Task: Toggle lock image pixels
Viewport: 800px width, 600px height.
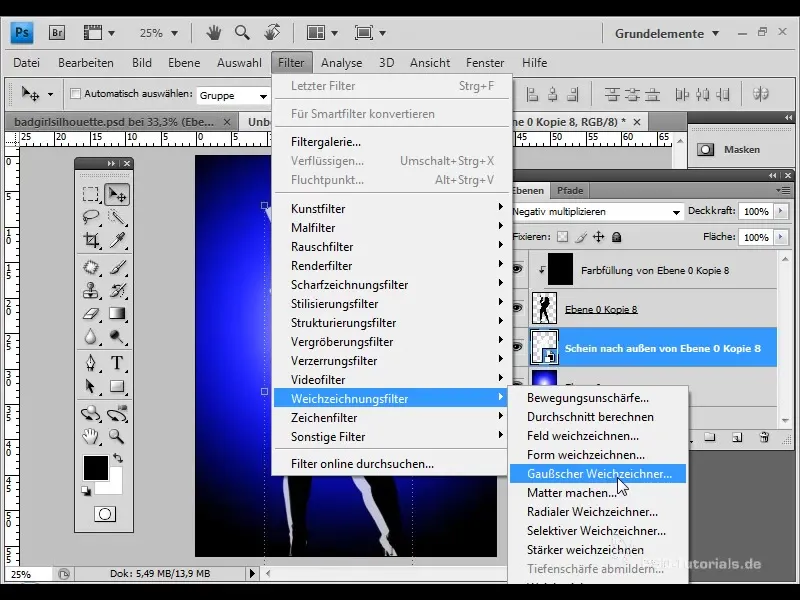Action: pyautogui.click(x=581, y=237)
